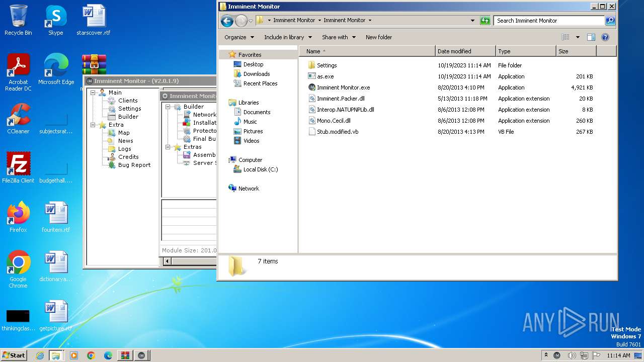644x362 pixels.
Task: Select starscover.rtf desktop file
Action: [94, 20]
